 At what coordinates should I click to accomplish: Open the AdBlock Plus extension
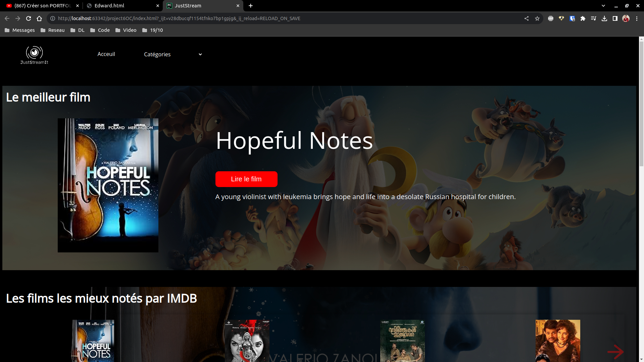coord(551,18)
